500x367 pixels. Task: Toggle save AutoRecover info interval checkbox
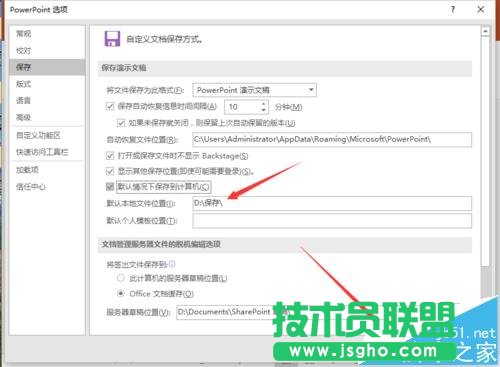[110, 107]
